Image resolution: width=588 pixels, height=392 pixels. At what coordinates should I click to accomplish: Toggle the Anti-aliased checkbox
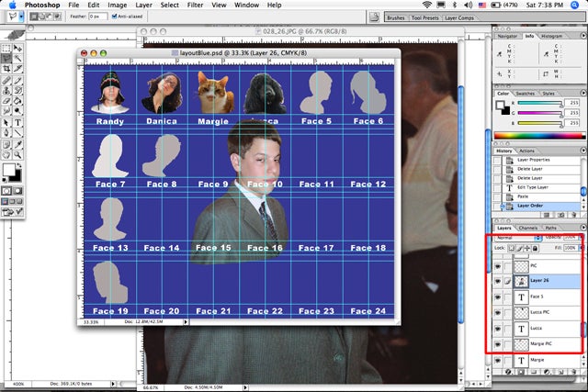coord(114,17)
